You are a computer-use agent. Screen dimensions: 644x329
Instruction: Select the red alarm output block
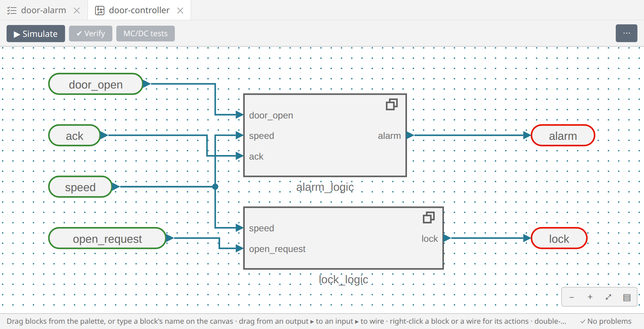click(563, 135)
